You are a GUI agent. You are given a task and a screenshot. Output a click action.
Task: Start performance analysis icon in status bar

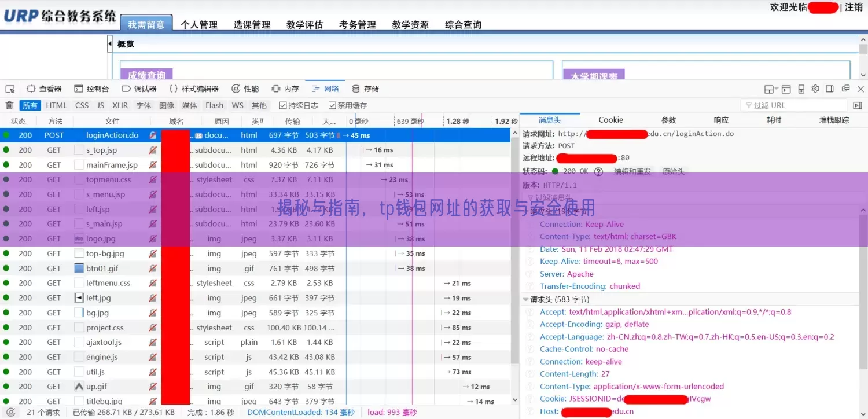click(x=10, y=413)
